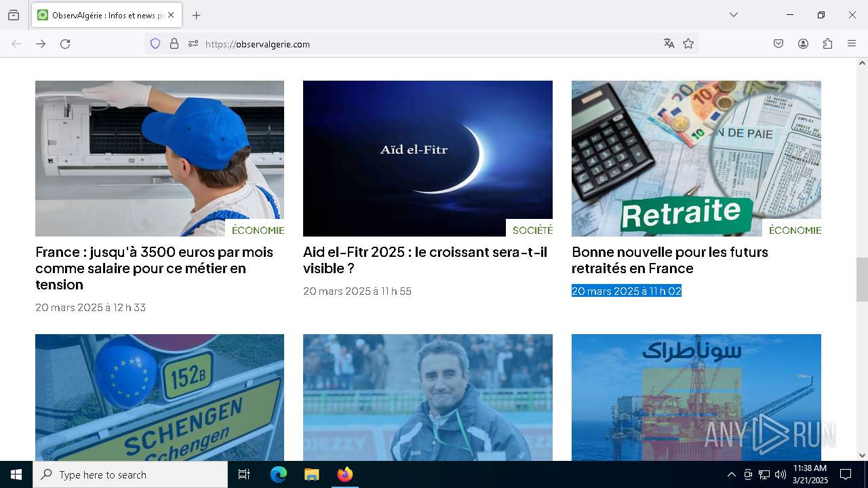
Task: Click scrollbar up arrow
Action: tap(862, 63)
